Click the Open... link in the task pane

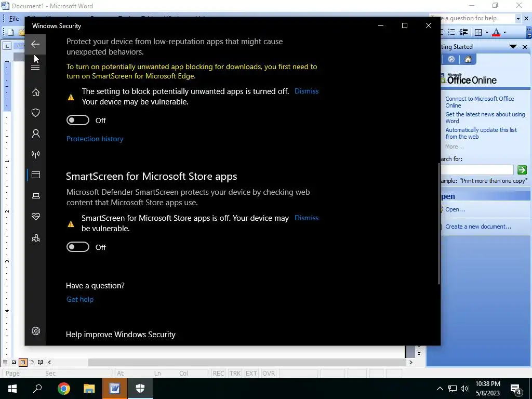[x=455, y=209]
